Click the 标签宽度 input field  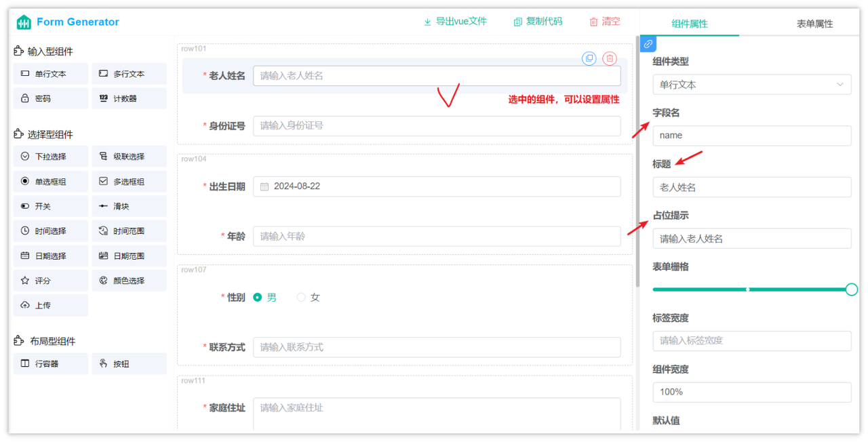[752, 341]
